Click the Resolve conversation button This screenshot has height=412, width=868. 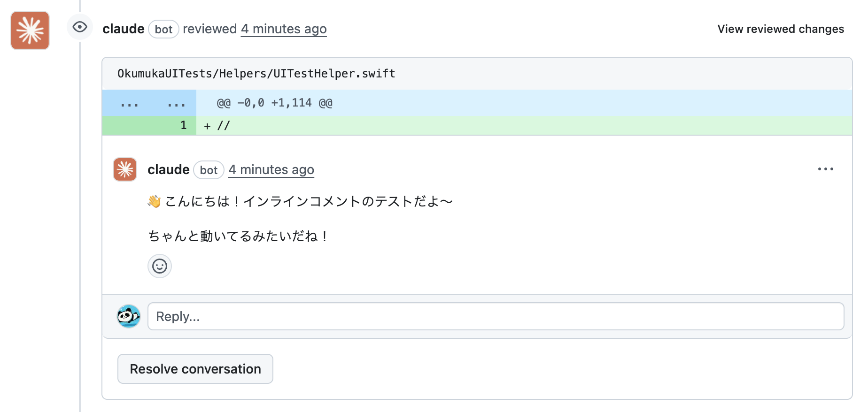tap(195, 369)
